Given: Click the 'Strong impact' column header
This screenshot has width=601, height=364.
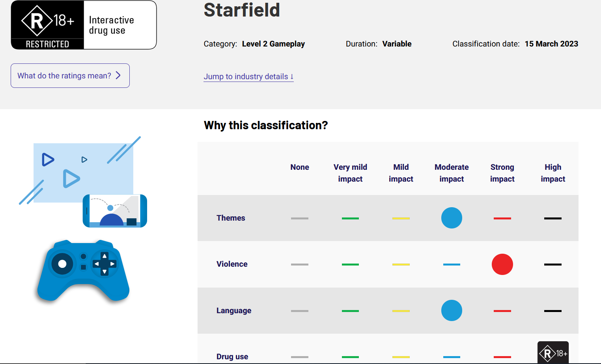Looking at the screenshot, I should tap(502, 173).
